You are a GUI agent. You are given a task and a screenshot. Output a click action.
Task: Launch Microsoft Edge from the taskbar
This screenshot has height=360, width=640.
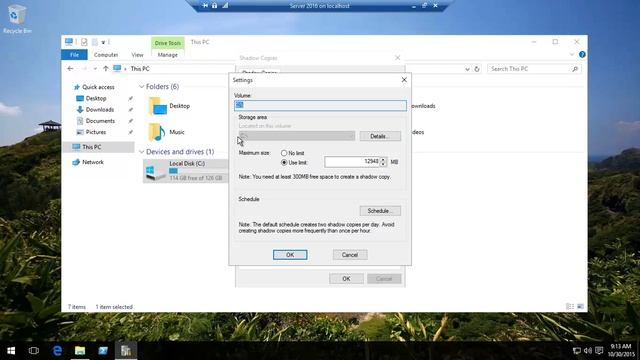pos(57,351)
